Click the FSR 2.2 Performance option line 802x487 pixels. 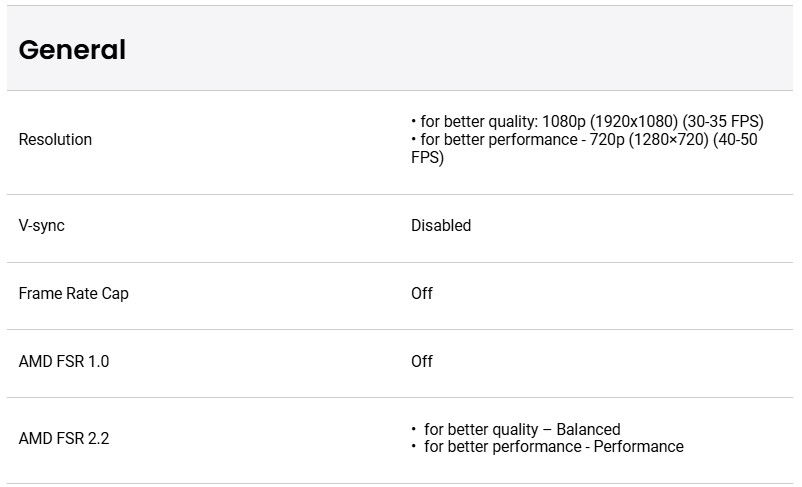tap(547, 447)
